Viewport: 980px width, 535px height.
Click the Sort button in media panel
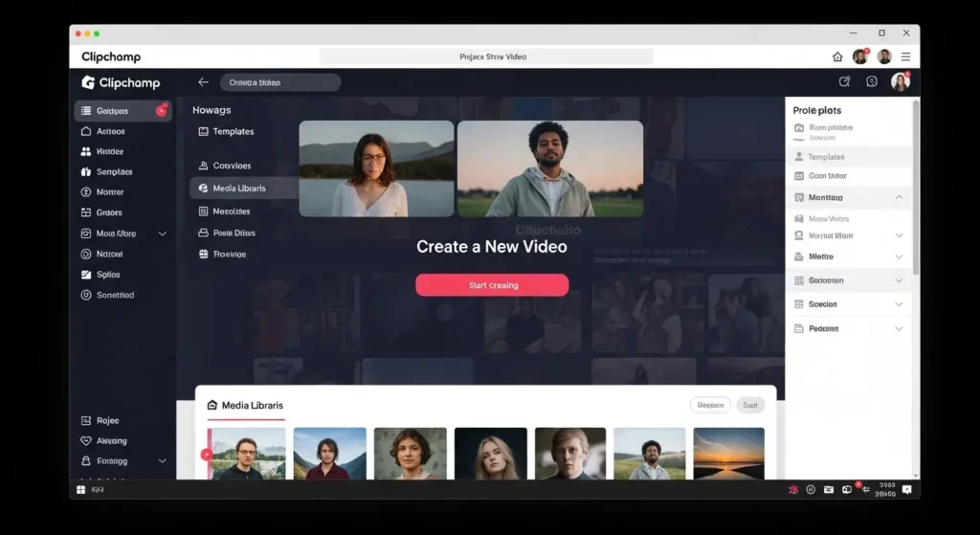tap(750, 405)
